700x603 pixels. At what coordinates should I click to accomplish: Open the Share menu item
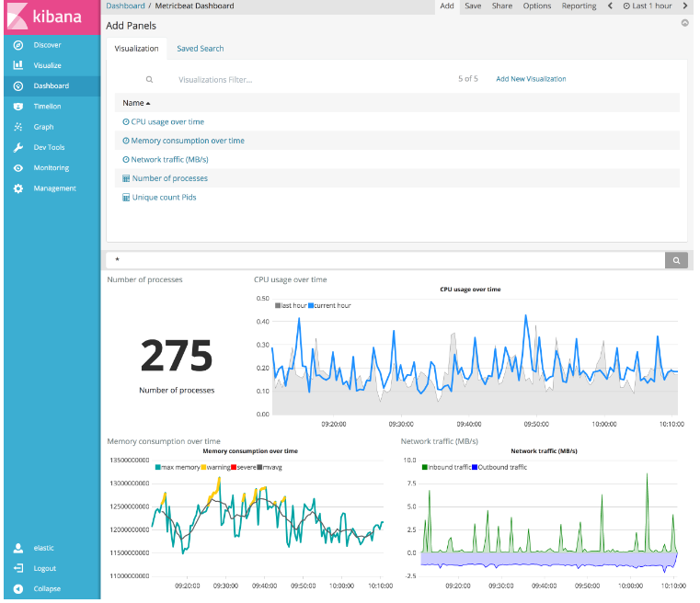[x=502, y=6]
